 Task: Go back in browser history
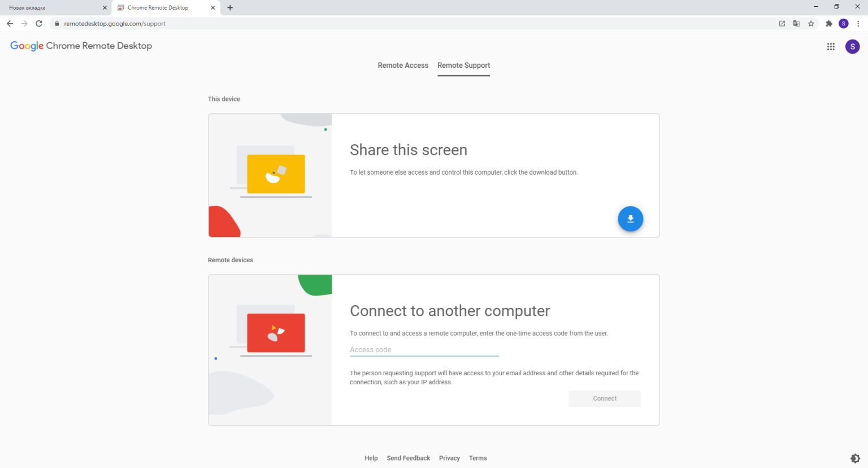click(10, 24)
